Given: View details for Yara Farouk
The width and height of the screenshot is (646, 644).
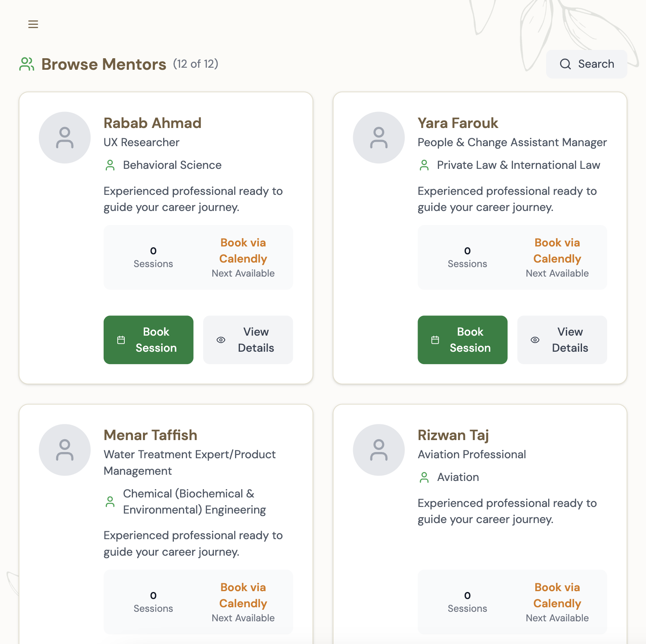Looking at the screenshot, I should tap(562, 340).
